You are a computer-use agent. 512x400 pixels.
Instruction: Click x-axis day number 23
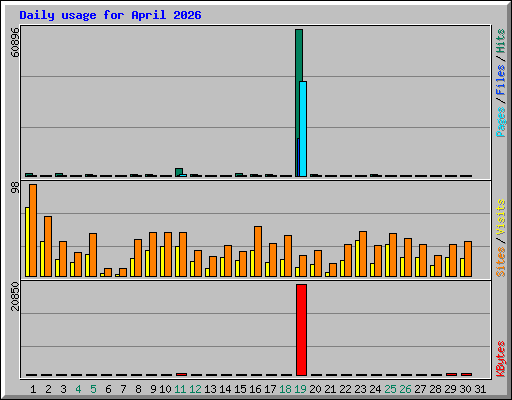point(360,389)
